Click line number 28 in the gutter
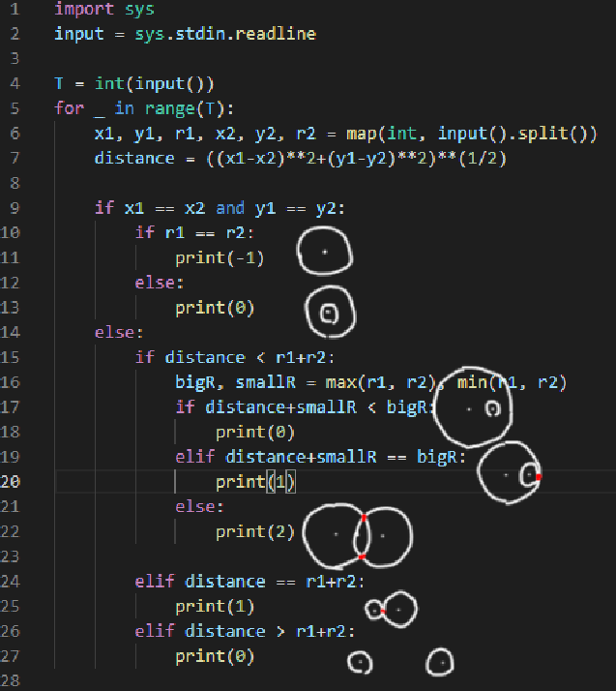This screenshot has height=691, width=616. click(x=10, y=681)
